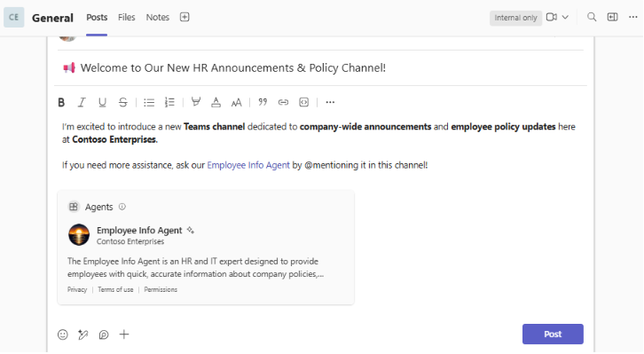644x354 pixels.
Task: Open the Employee Info Agent avatar
Action: pyautogui.click(x=79, y=235)
